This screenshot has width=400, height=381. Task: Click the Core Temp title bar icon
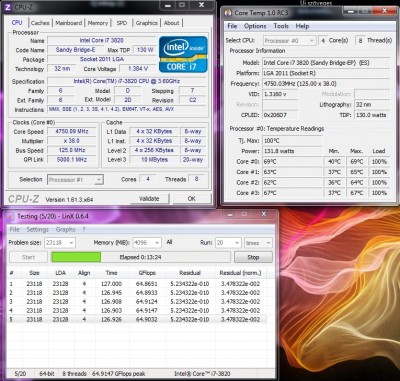pos(228,13)
